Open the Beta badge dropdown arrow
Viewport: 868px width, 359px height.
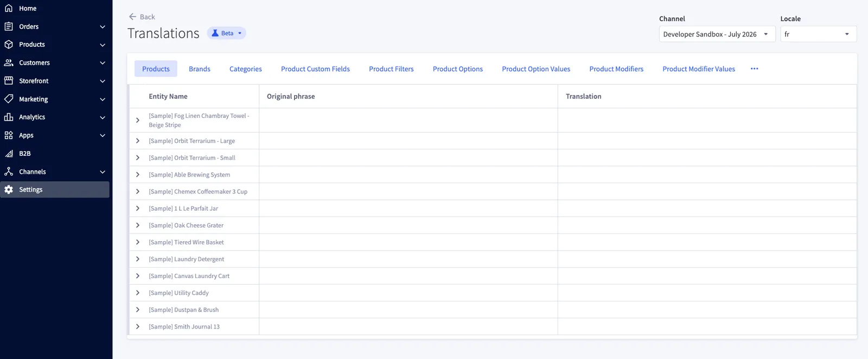[240, 33]
